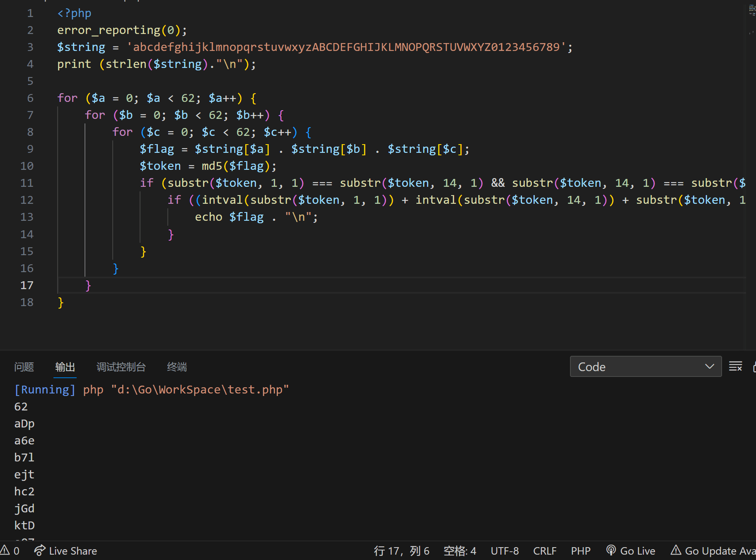Open the warnings count indicator
This screenshot has height=560, width=756.
[10, 551]
